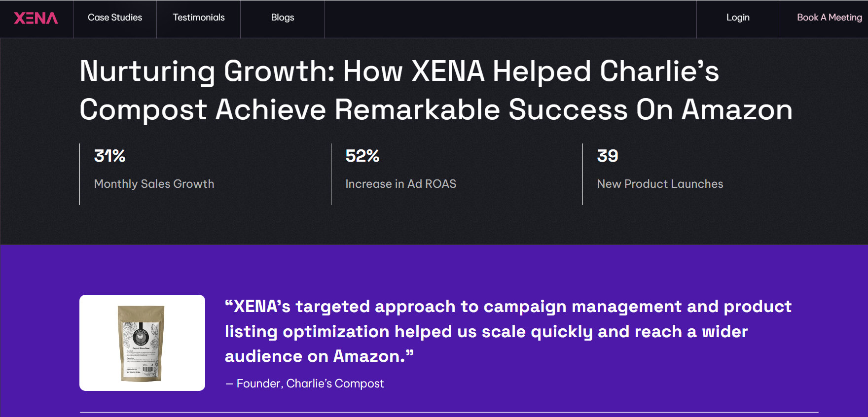This screenshot has width=868, height=417.
Task: Click the Increase in Ad ROAS label
Action: tap(400, 184)
